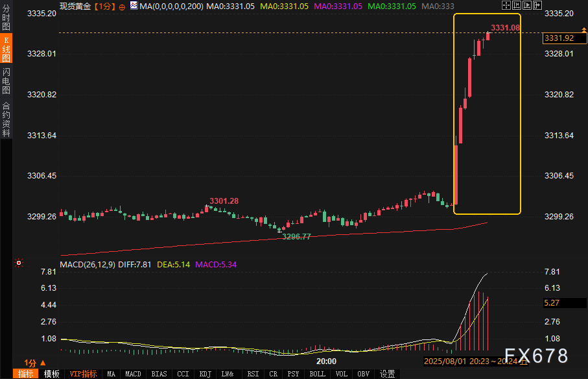Screen dimensions: 588x379
Task: Click the orange 3331.92 current price label
Action: coord(559,38)
